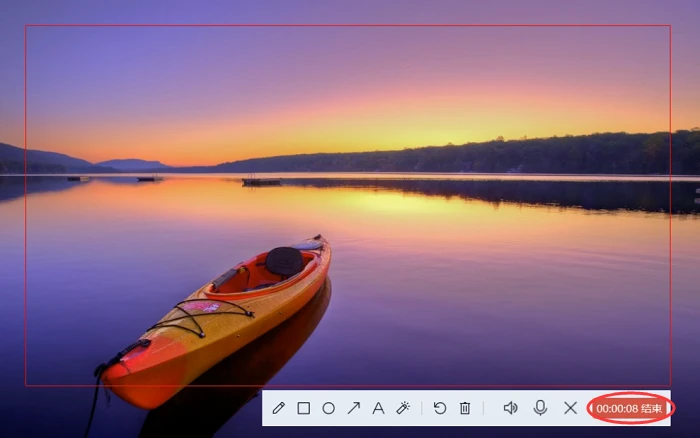Screen dimensions: 700x438
Task: Activate the text tool (A icon)
Action: 378,408
